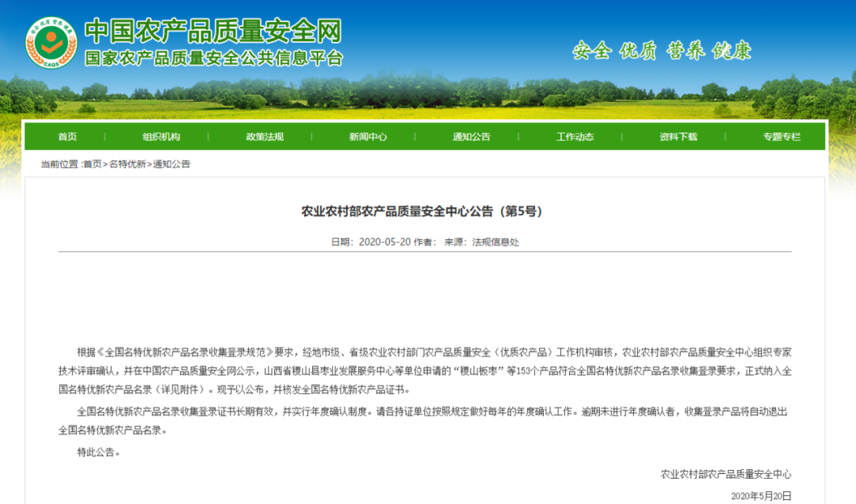Open the 首页 navigation menu item

coord(67,136)
